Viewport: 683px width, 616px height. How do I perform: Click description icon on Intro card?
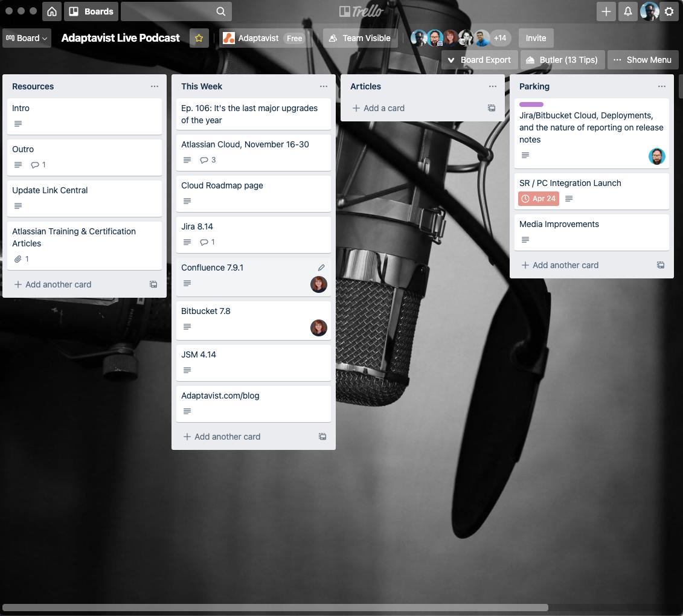click(x=18, y=124)
